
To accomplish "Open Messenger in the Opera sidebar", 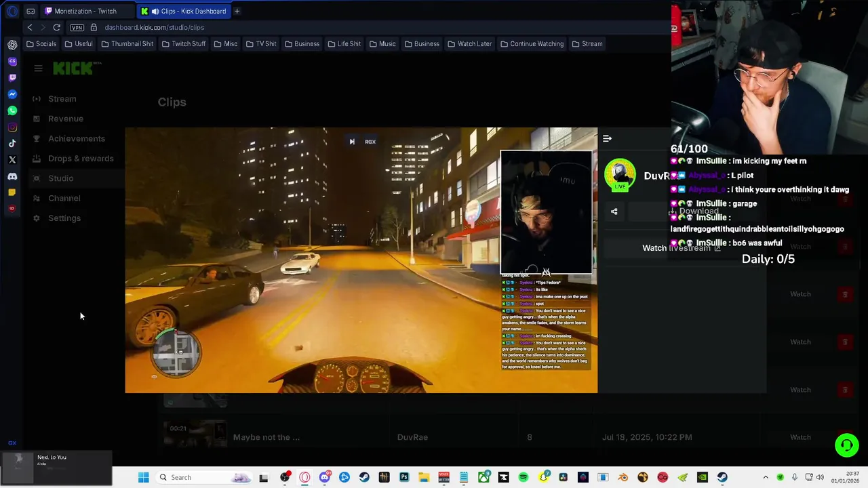I will click(12, 94).
